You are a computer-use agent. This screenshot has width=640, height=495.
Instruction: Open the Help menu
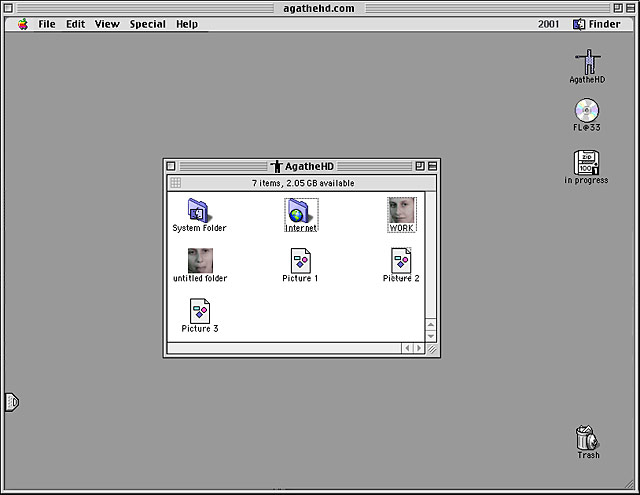pos(187,24)
